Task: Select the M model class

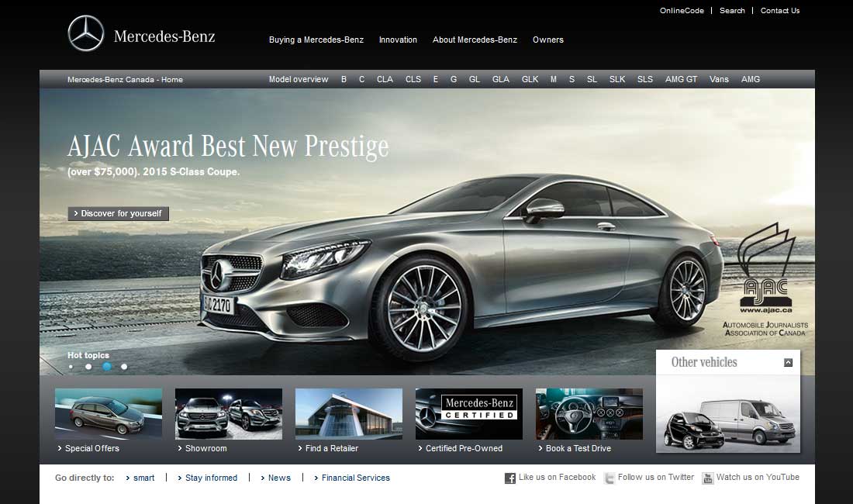Action: point(553,79)
